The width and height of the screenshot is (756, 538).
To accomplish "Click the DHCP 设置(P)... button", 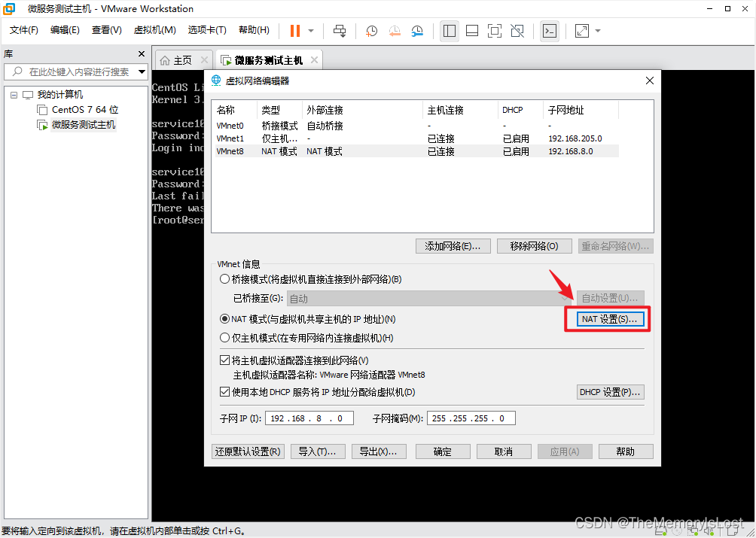I will (x=610, y=392).
